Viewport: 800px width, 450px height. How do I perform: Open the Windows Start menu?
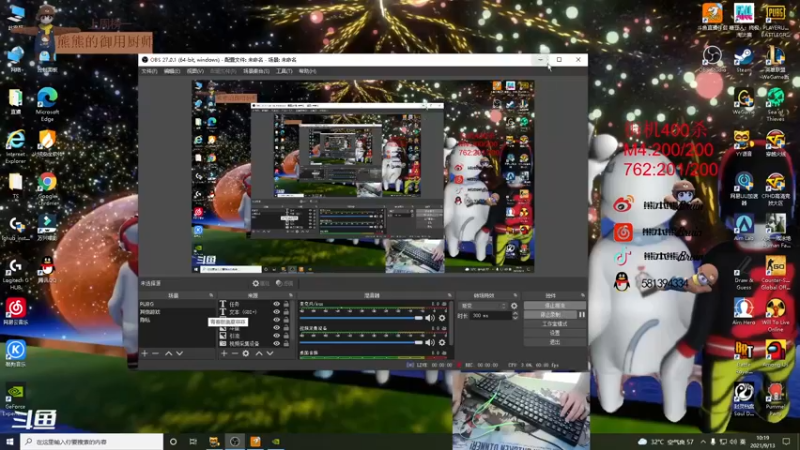tap(10, 441)
